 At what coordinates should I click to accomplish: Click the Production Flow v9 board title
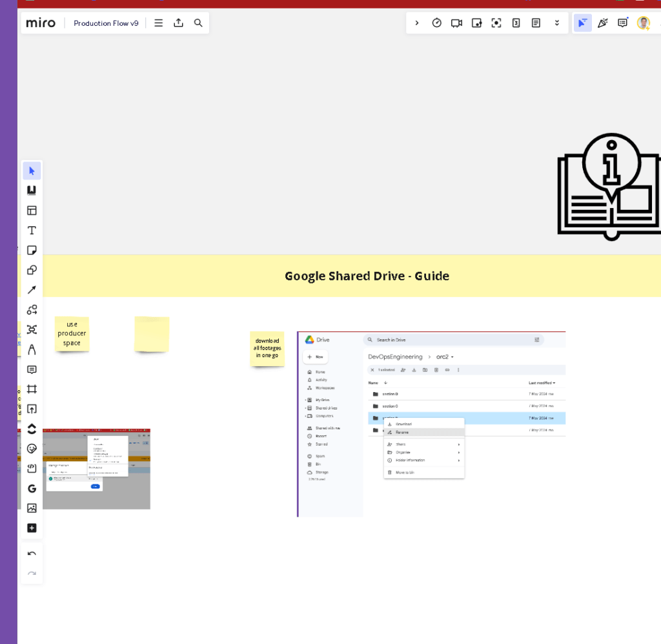(x=106, y=23)
